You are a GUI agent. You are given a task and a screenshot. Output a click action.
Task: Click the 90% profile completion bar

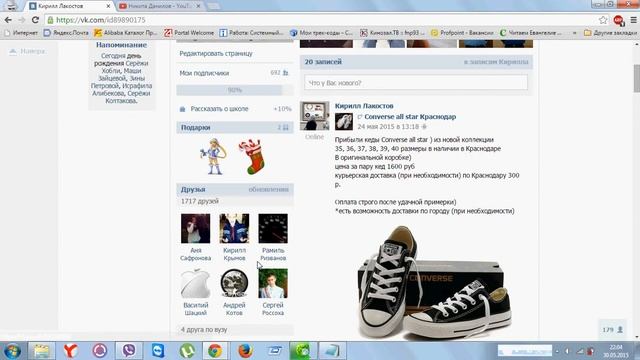(x=235, y=90)
